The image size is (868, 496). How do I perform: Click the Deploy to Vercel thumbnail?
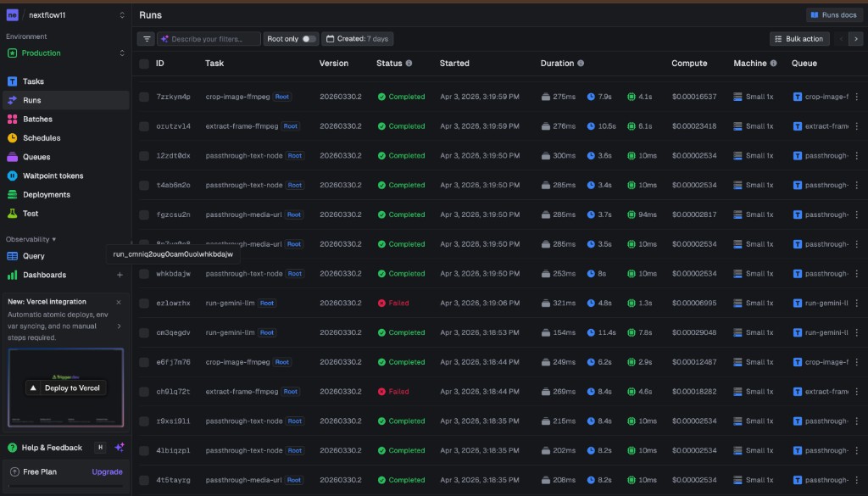pos(66,387)
